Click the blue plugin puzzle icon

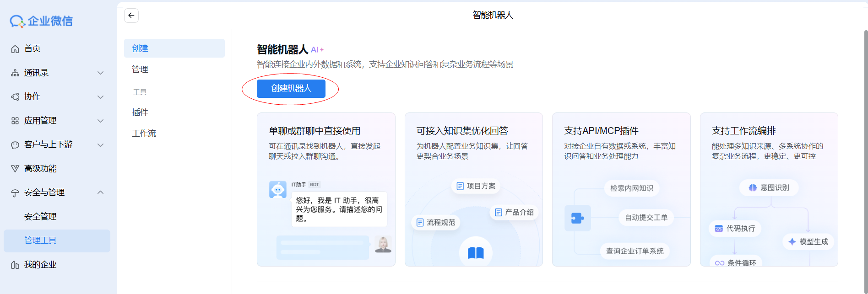click(x=578, y=218)
